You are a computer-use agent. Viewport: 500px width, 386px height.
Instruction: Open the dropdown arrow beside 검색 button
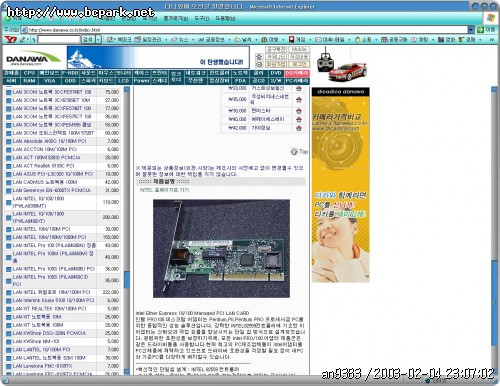(x=98, y=40)
